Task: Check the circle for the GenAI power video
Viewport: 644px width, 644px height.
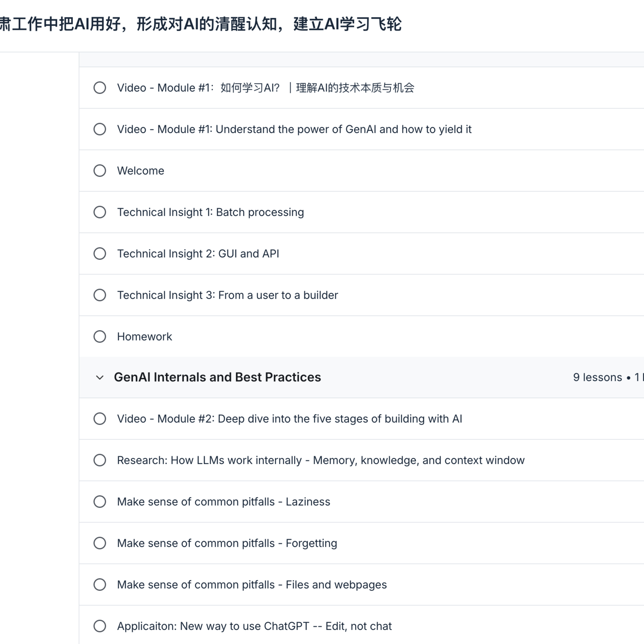Action: pyautogui.click(x=100, y=129)
